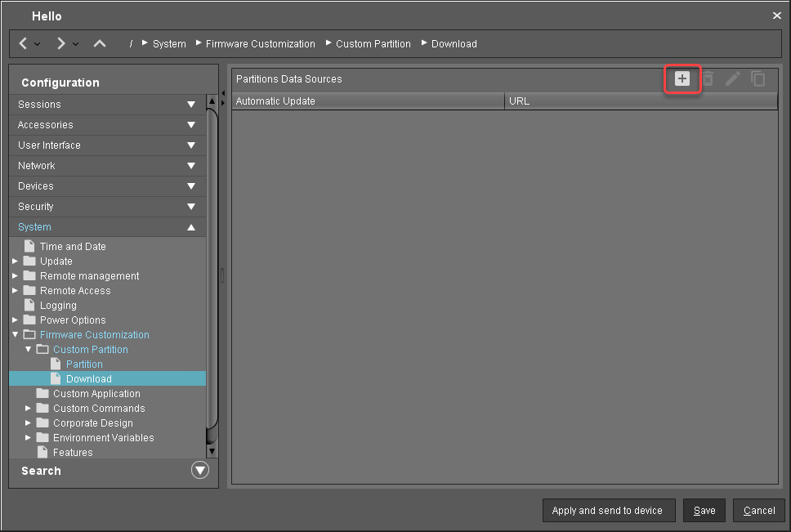Go up one level with up arrow
Screen dimensions: 791x532
click(x=99, y=43)
